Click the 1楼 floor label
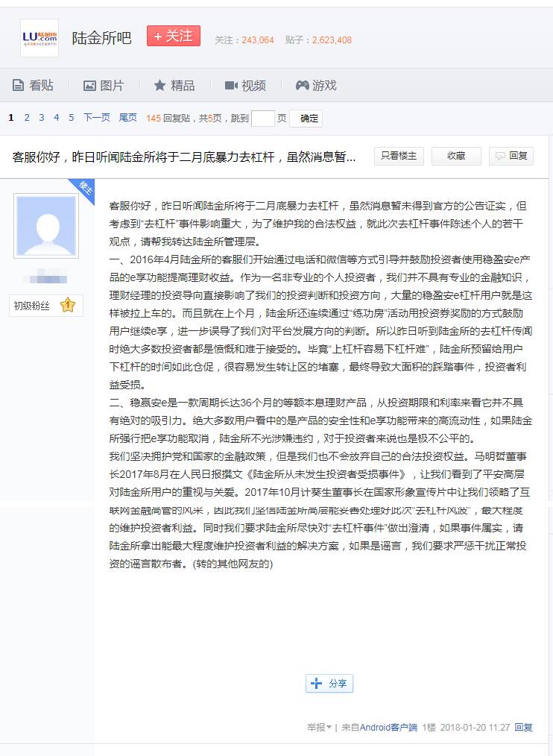The width and height of the screenshot is (553, 756). [x=429, y=727]
